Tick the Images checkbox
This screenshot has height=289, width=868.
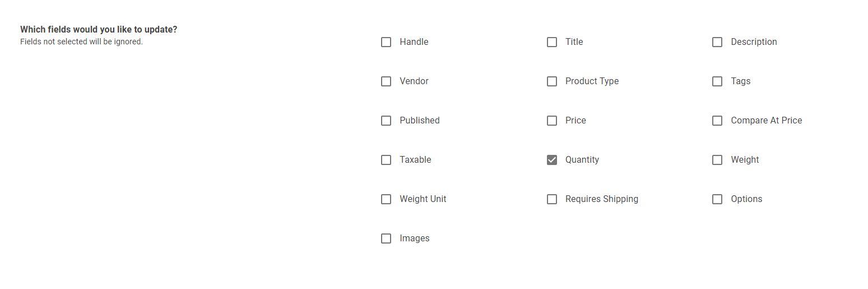pos(386,238)
